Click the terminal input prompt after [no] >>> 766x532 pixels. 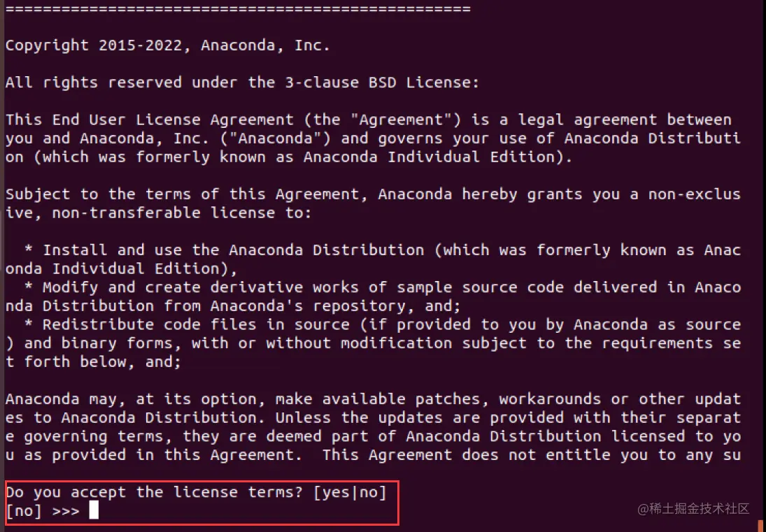[94, 510]
